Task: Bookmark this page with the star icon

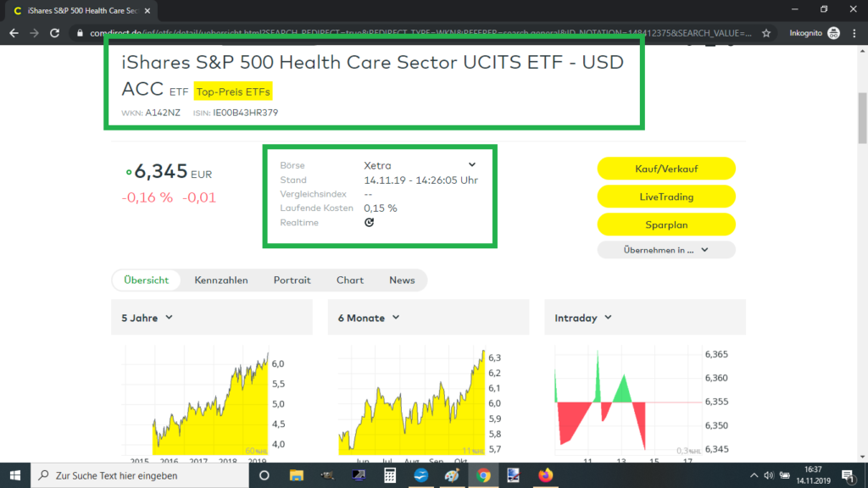Action: [x=766, y=33]
